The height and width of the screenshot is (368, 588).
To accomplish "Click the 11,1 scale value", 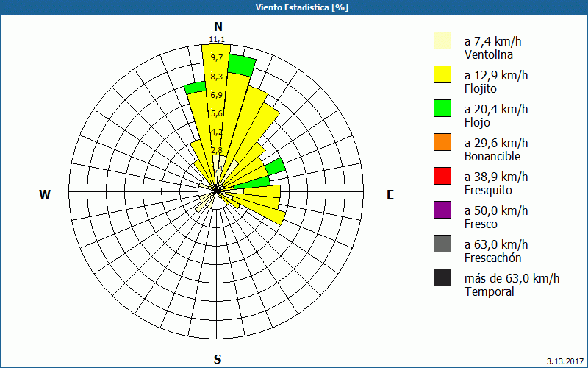I will pyautogui.click(x=217, y=39).
